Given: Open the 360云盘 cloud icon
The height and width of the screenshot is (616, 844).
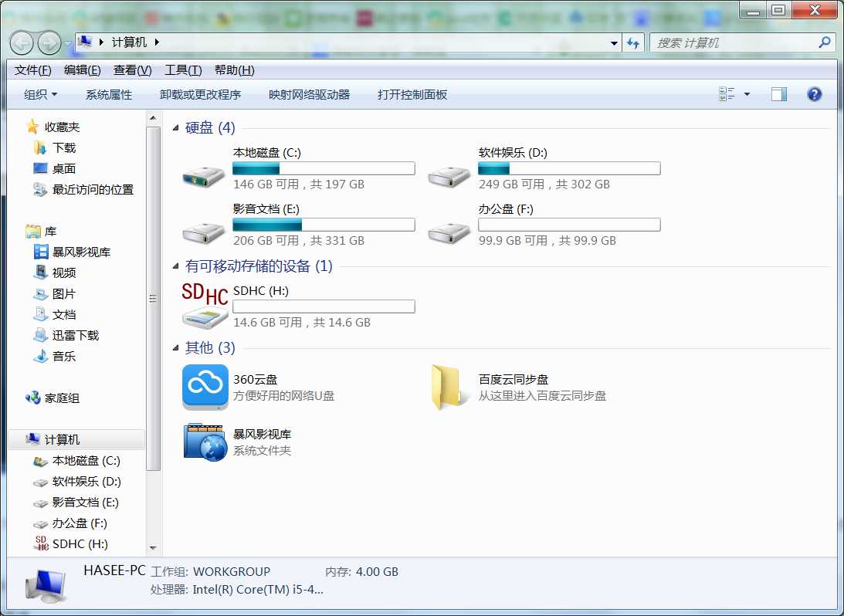Looking at the screenshot, I should point(205,387).
